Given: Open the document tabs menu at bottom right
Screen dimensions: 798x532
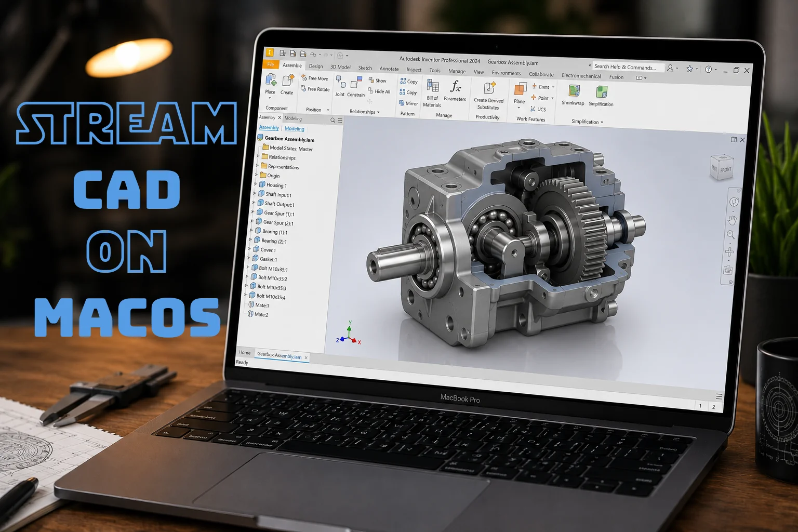Looking at the screenshot, I should click(x=719, y=396).
